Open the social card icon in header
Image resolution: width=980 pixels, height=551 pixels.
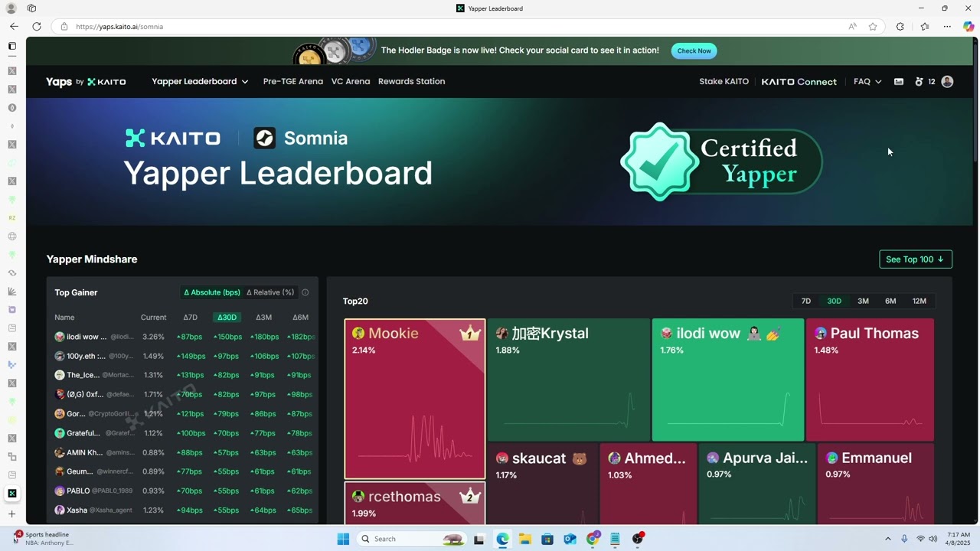tap(899, 82)
